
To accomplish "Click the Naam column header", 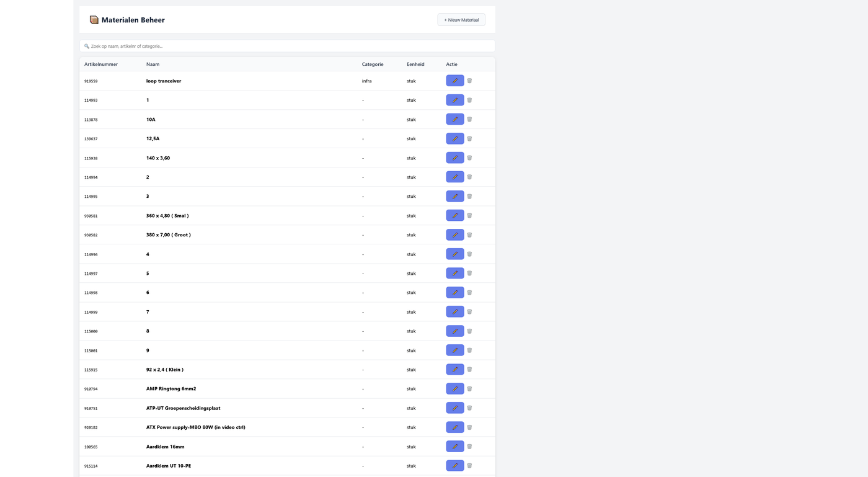I will coord(153,64).
